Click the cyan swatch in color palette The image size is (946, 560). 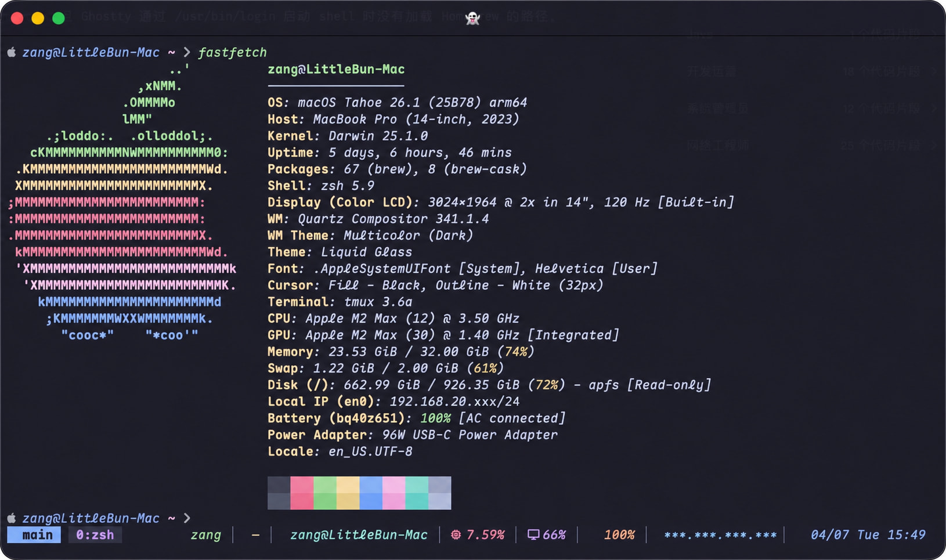click(x=417, y=493)
